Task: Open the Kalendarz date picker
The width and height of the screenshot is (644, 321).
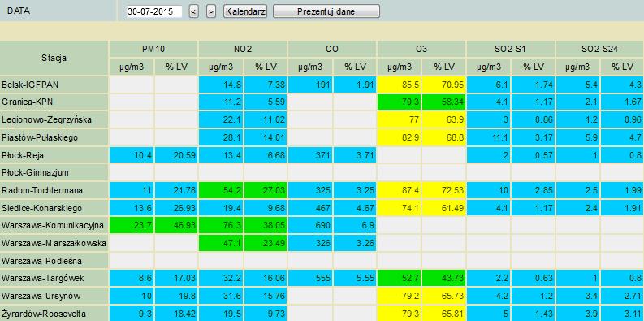Action: click(245, 11)
